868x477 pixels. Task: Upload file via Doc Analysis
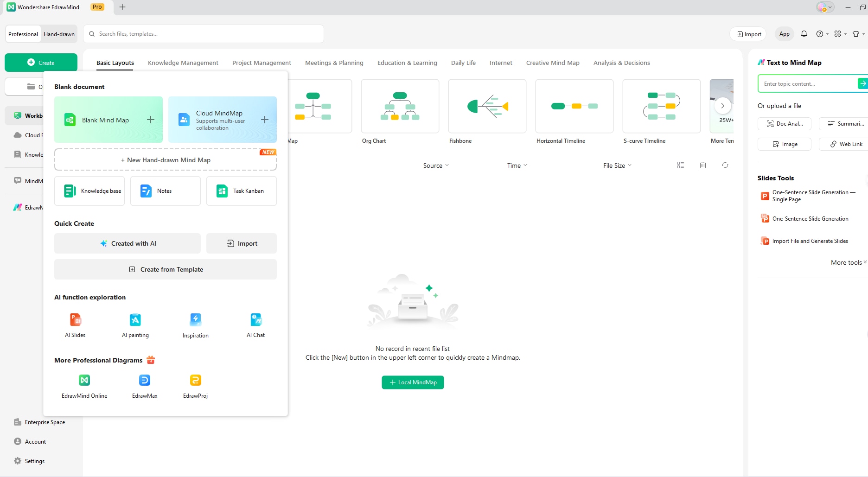coord(785,124)
